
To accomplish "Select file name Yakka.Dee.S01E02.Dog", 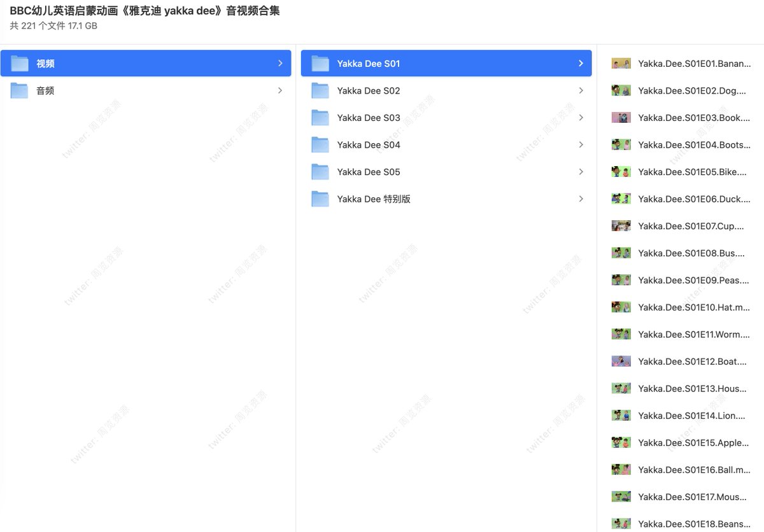I will [x=691, y=90].
